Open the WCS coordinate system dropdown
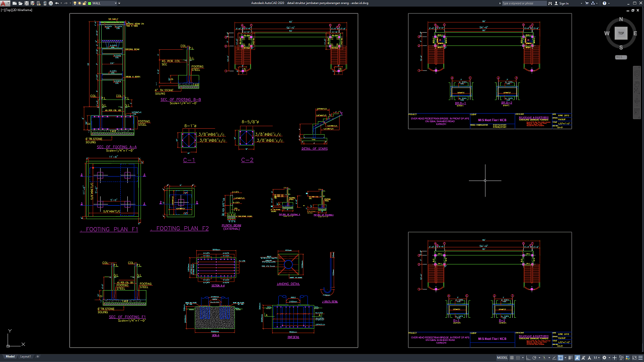 pyautogui.click(x=621, y=57)
